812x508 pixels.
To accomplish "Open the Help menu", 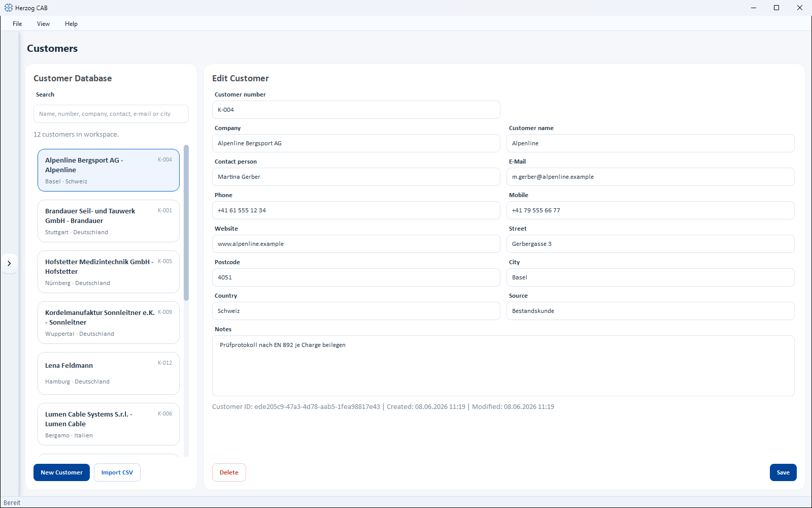I will coord(71,24).
